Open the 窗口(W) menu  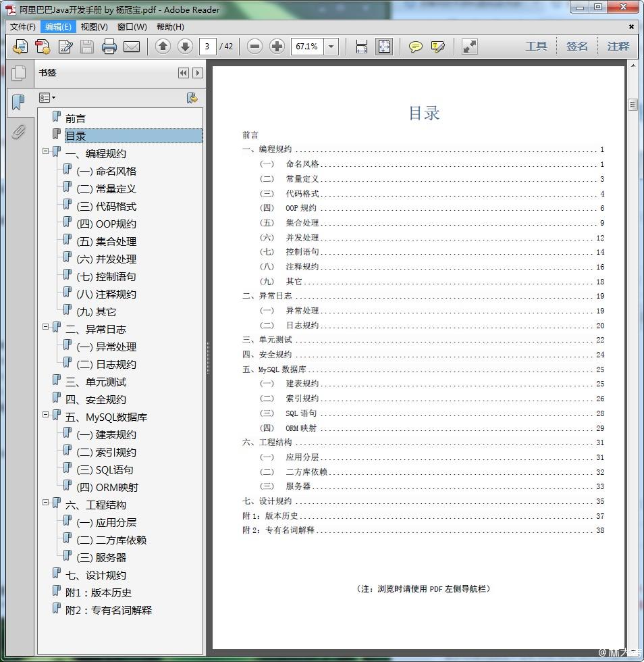[132, 27]
